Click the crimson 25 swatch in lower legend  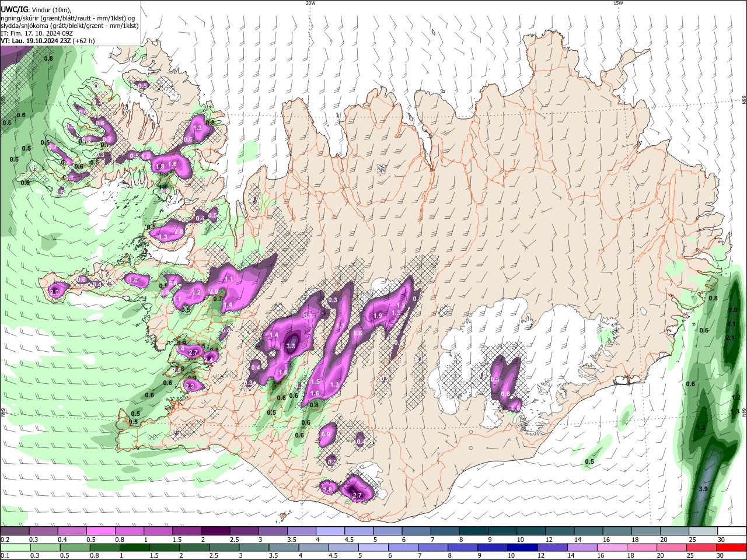click(x=701, y=547)
